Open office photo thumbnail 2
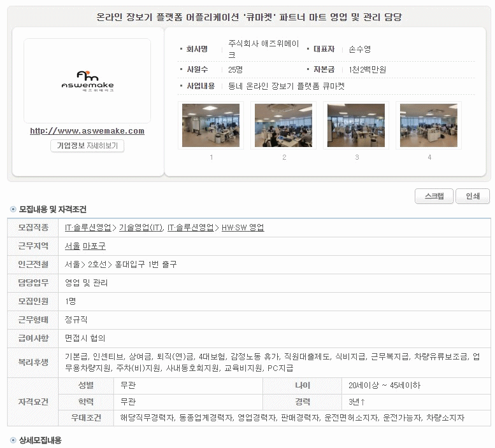 point(283,125)
